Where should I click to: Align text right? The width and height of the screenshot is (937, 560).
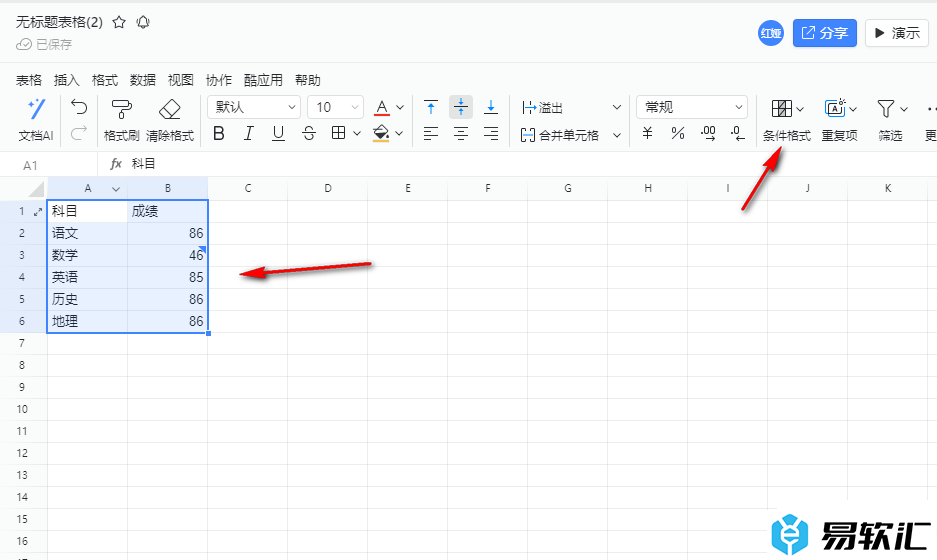pos(491,133)
